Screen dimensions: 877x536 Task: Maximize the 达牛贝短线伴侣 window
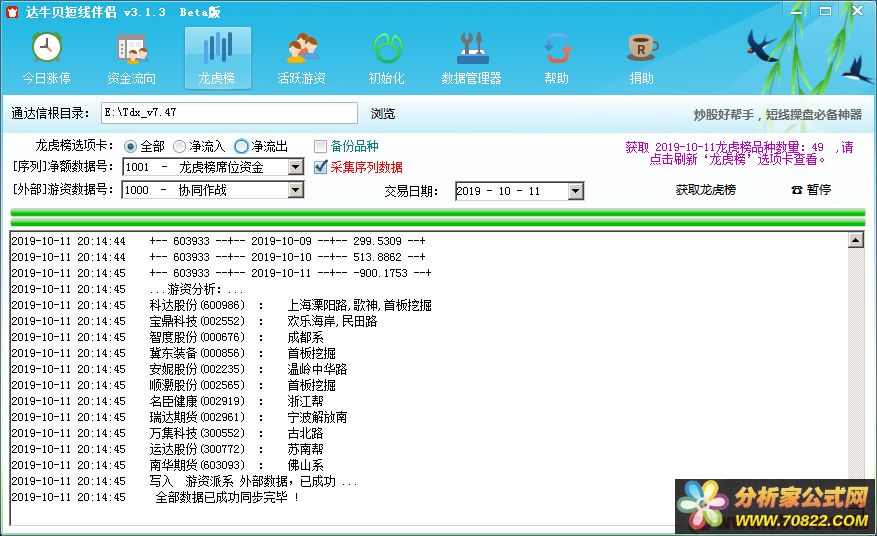(826, 11)
